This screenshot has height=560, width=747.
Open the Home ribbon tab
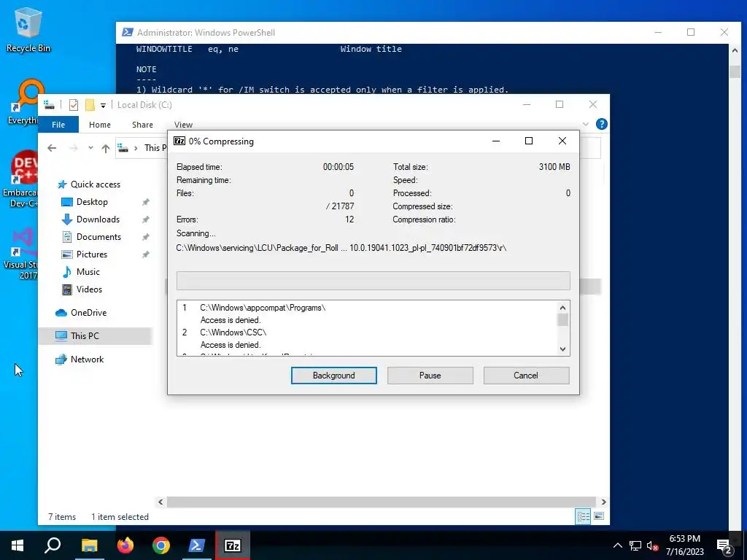tap(99, 124)
